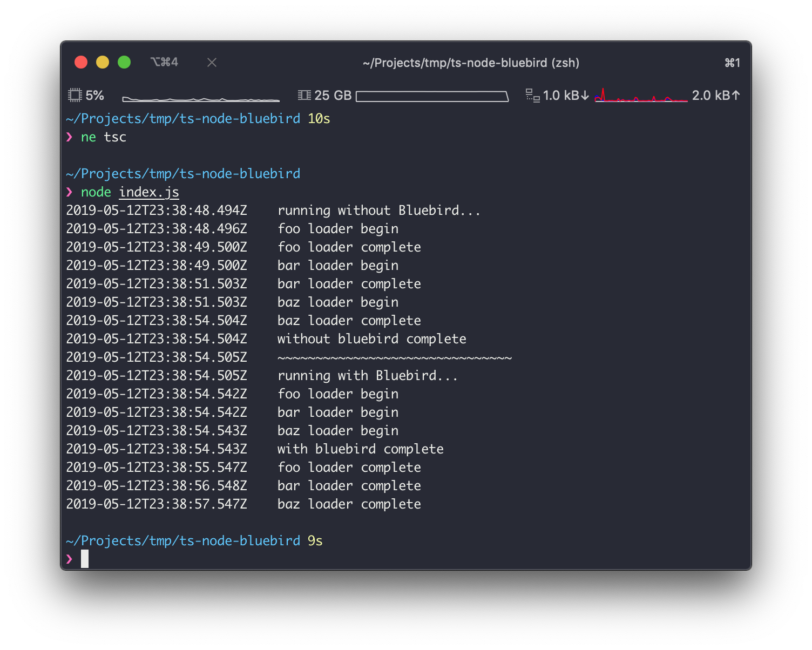The height and width of the screenshot is (650, 812).
Task: Select the ne tsc command text
Action: pos(103,137)
